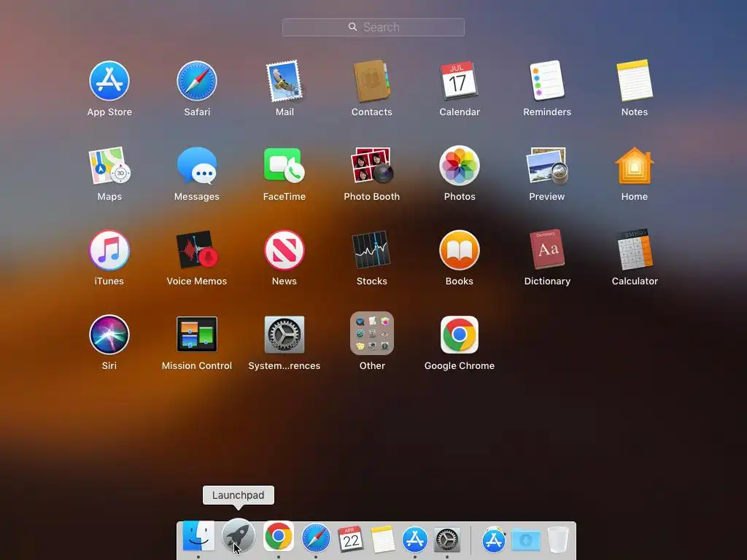
Task: Open the Maps app
Action: [109, 166]
